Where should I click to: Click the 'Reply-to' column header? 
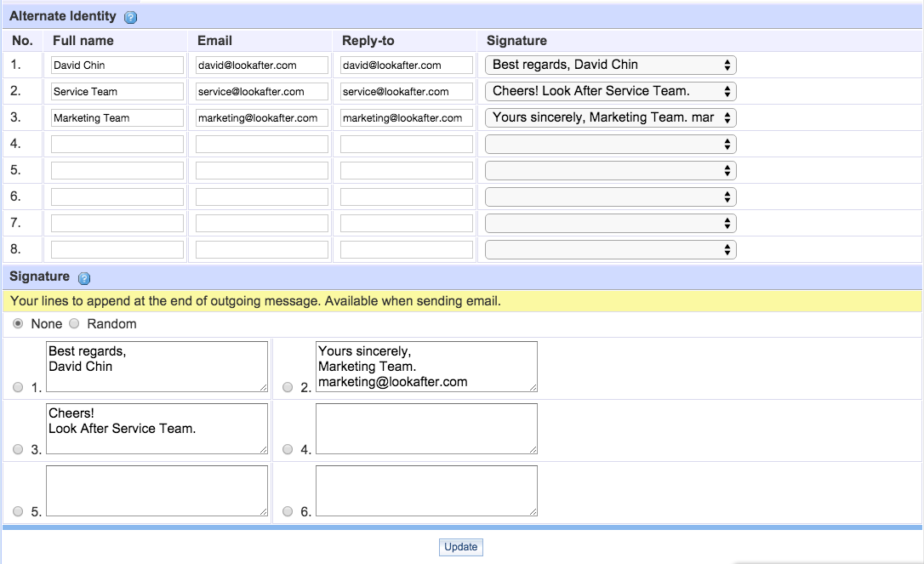coord(368,41)
